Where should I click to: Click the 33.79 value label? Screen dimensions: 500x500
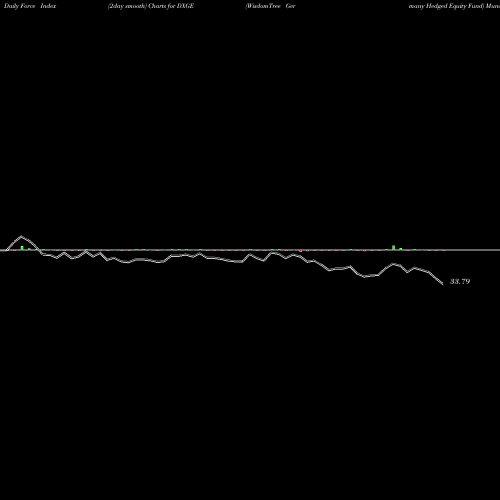pos(460,281)
